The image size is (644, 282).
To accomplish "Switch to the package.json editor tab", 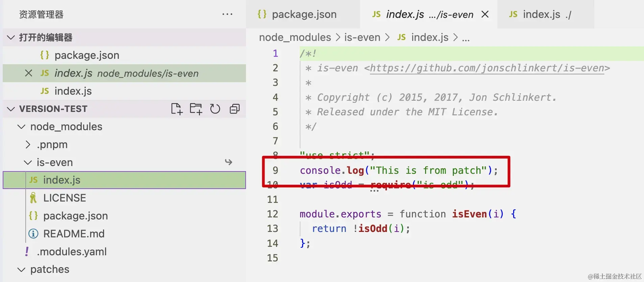I will tap(303, 14).
